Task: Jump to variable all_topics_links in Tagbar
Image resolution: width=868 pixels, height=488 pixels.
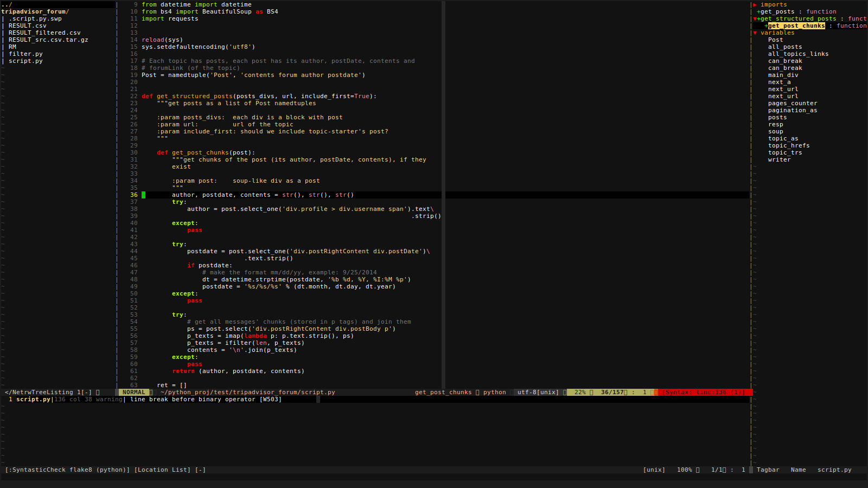Action: [798, 54]
